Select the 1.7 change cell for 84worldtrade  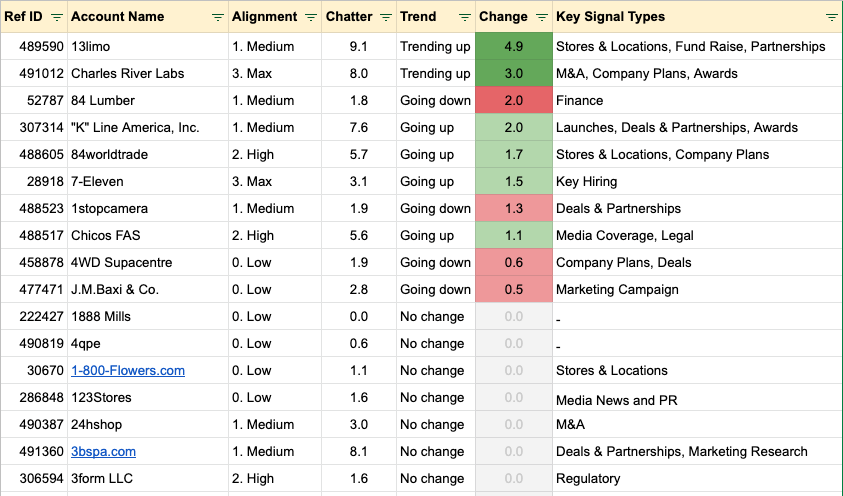(514, 155)
